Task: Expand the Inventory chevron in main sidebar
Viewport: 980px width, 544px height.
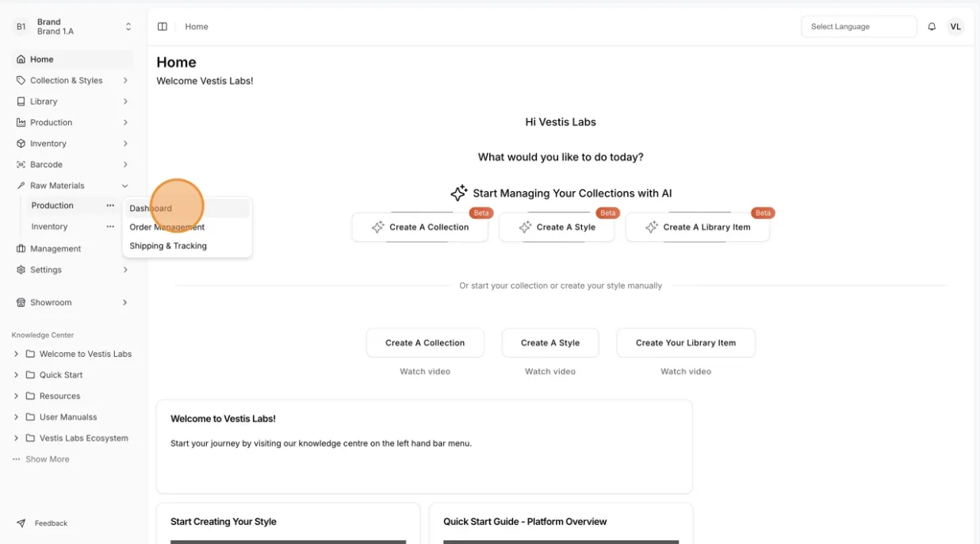Action: coord(125,144)
